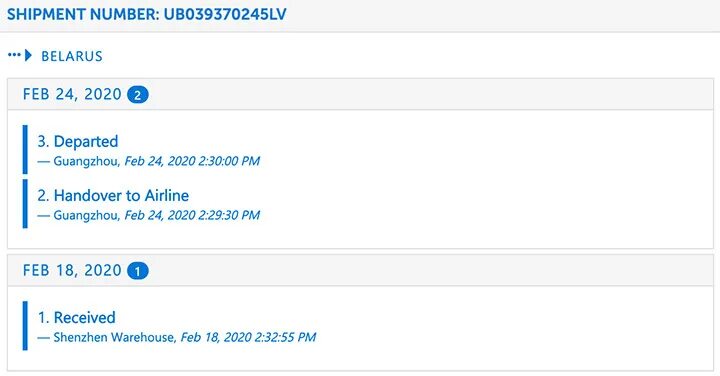Expand the Belarus destination route
Viewport: 720px width, 376px height.
(x=56, y=56)
